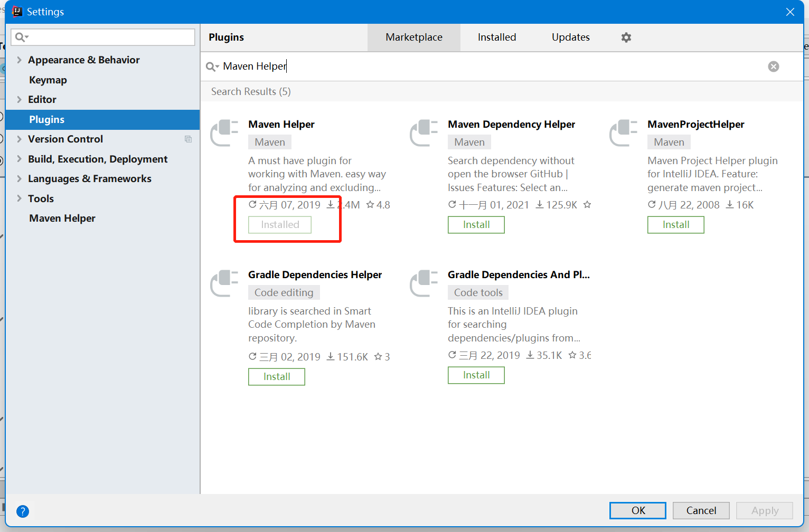This screenshot has height=532, width=809.
Task: Click the Settings window title text
Action: 45,12
